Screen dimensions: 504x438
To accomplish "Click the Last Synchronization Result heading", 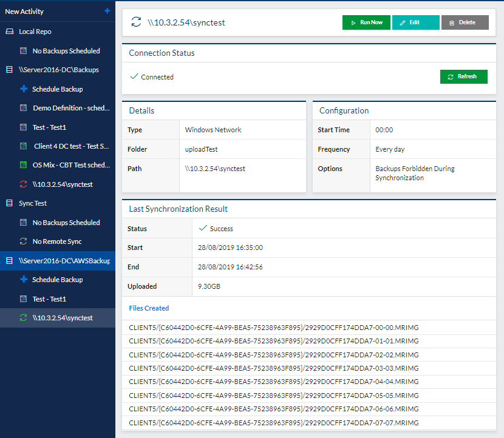I will pos(178,209).
